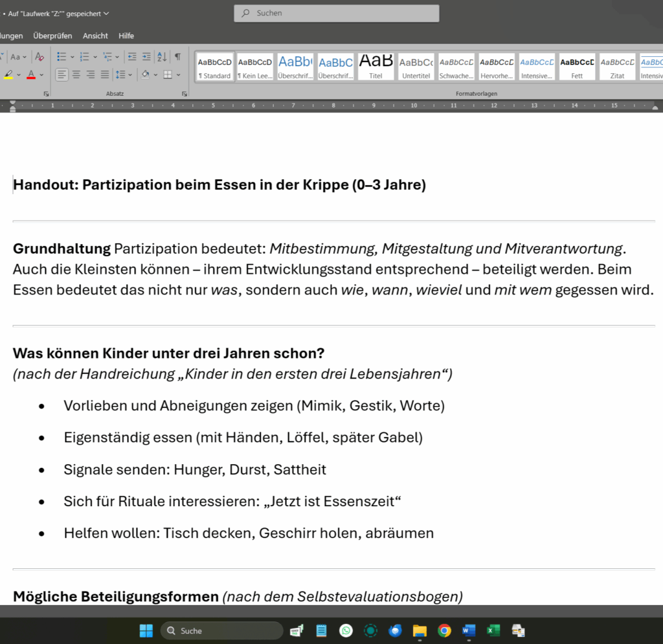Apply the Kein Leerraum style

(x=255, y=67)
